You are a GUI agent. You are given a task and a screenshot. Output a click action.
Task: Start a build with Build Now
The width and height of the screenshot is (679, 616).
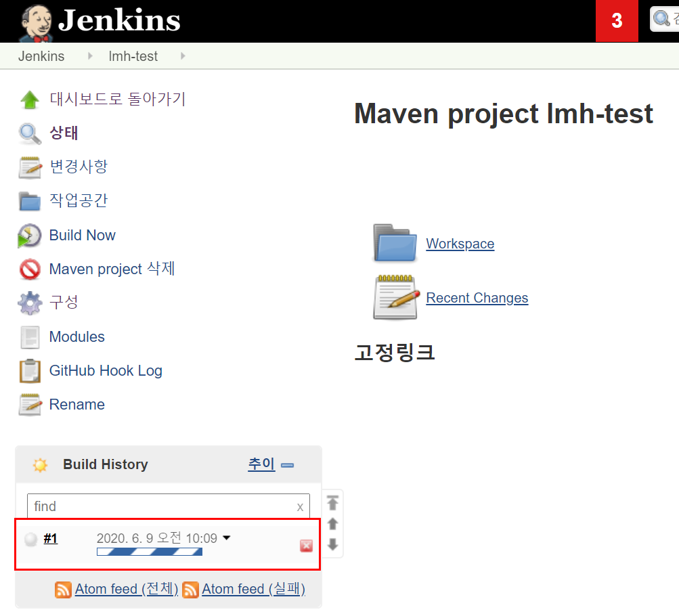pos(83,235)
